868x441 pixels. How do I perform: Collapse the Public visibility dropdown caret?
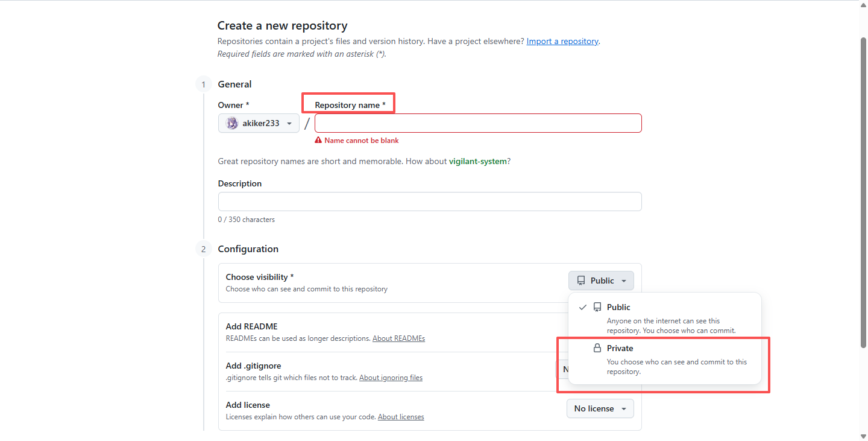pos(624,281)
